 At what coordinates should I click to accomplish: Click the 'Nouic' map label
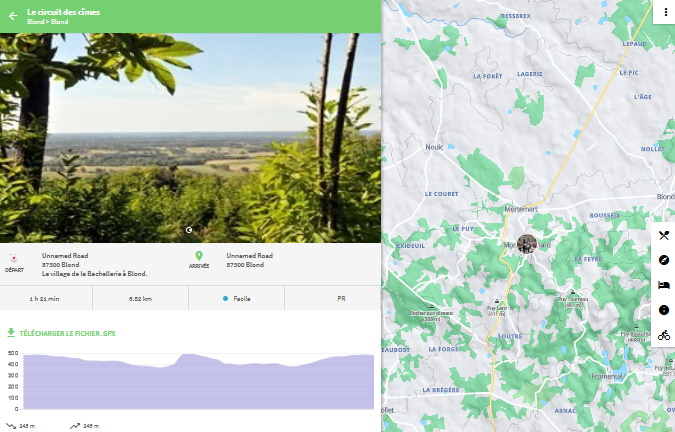click(x=434, y=147)
